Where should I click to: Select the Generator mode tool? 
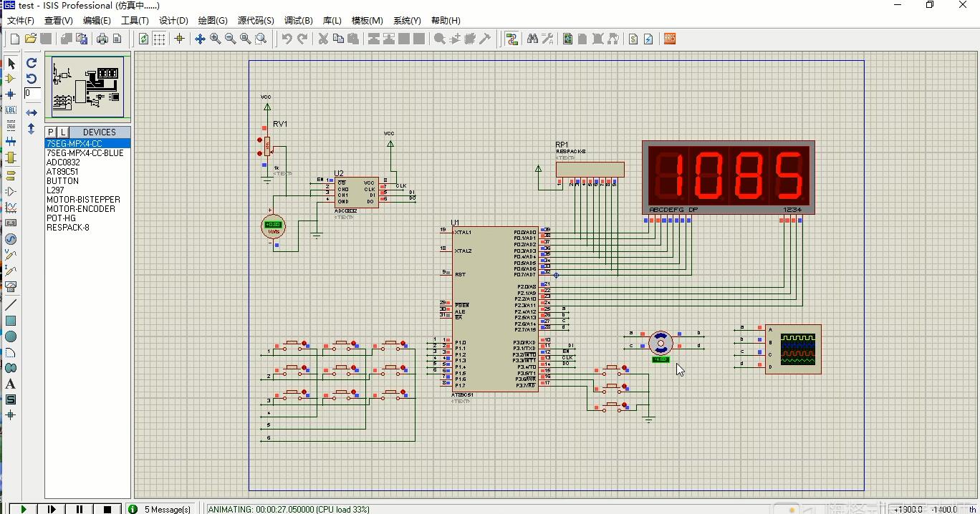point(11,239)
